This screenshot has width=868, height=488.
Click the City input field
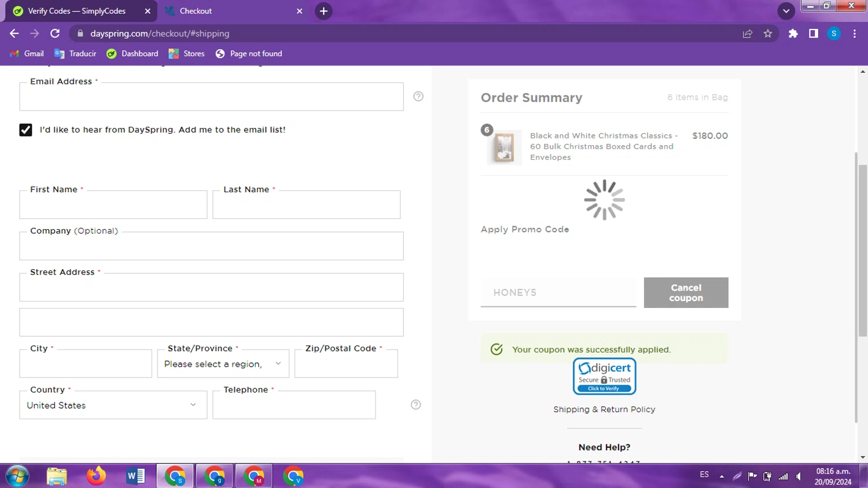(86, 364)
